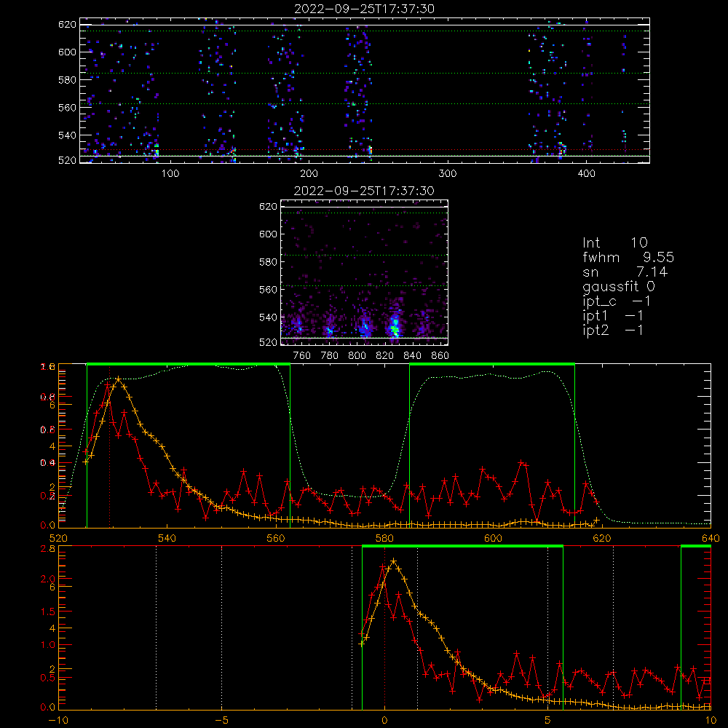This screenshot has width=728, height=728.
Task: Click red dotted vertical marker in profile plot
Action: [x=110, y=447]
